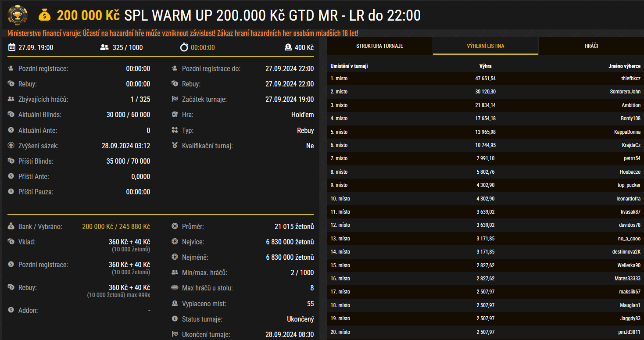Click the 'Ukončený' tournament status value
The width and height of the screenshot is (644, 340).
301,319
